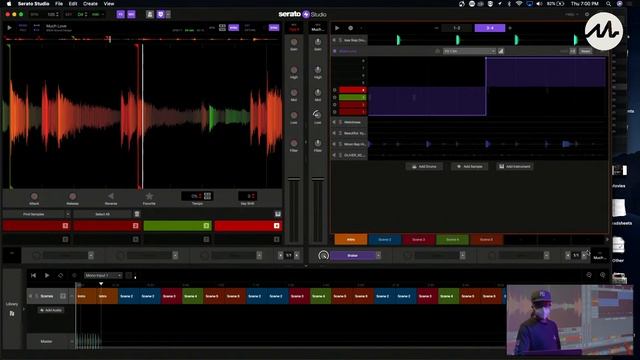Mark sample with the Favorite star
The image size is (640, 360).
coord(149,196)
